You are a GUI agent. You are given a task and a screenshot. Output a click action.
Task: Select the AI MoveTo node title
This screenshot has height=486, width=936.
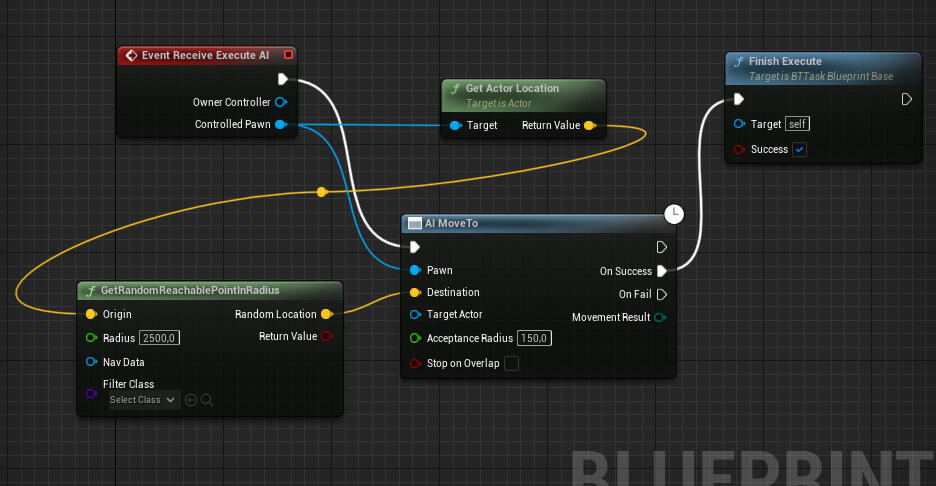[454, 223]
